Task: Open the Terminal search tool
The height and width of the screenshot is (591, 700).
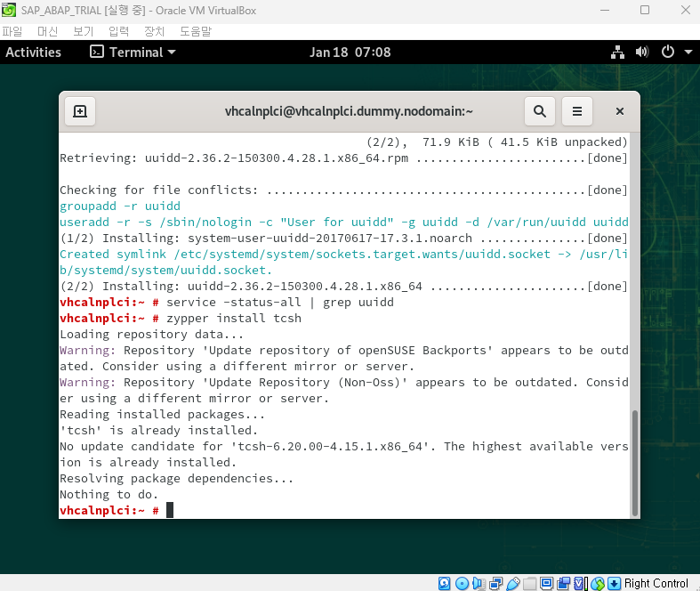Action: pyautogui.click(x=540, y=111)
